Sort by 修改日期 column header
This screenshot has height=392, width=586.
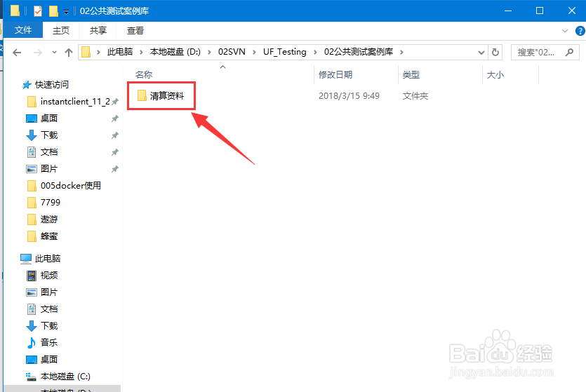tap(335, 74)
